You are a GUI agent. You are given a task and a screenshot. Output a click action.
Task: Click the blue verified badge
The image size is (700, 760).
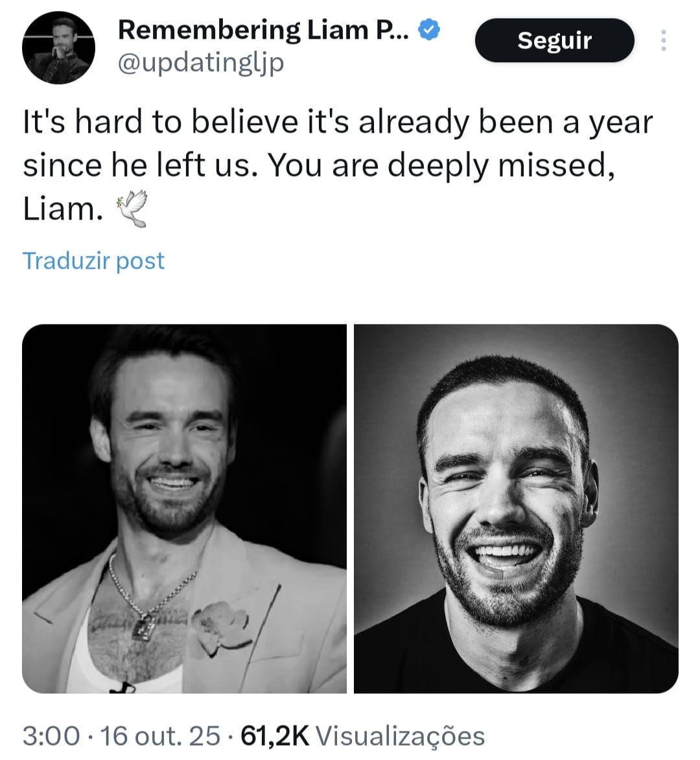coord(429,29)
